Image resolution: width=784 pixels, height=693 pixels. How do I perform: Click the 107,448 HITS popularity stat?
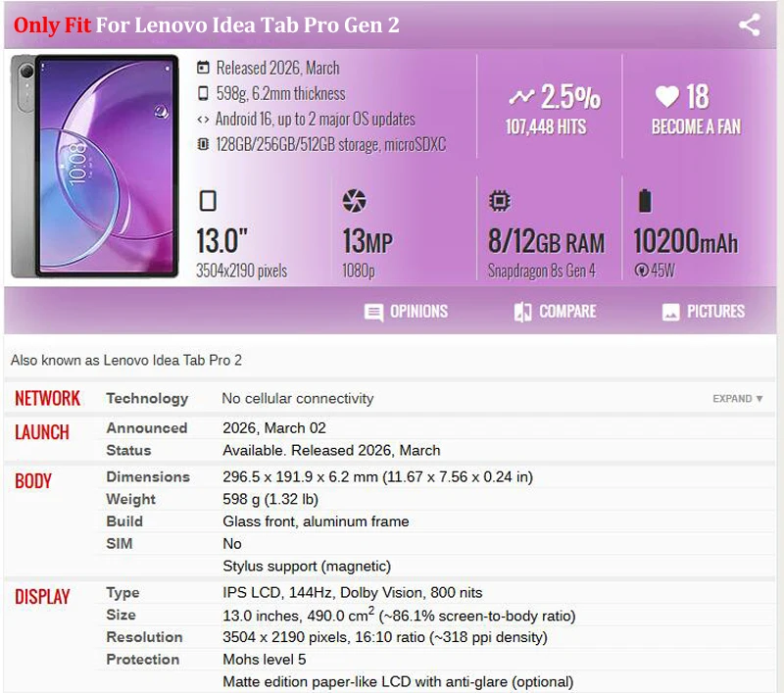(546, 127)
